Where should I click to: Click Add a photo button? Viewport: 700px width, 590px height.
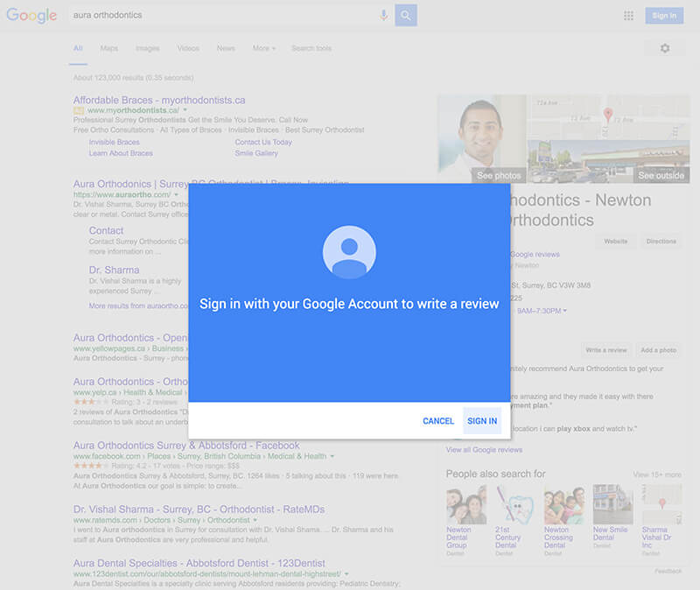pyautogui.click(x=659, y=350)
